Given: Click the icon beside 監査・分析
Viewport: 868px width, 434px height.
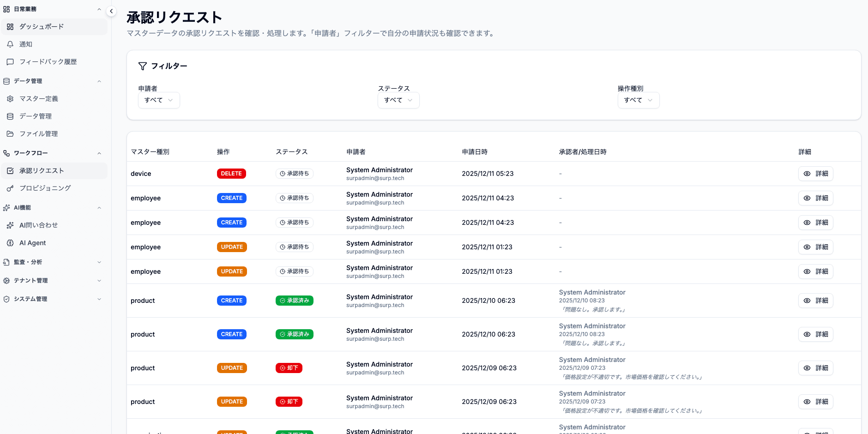Looking at the screenshot, I should [6, 262].
